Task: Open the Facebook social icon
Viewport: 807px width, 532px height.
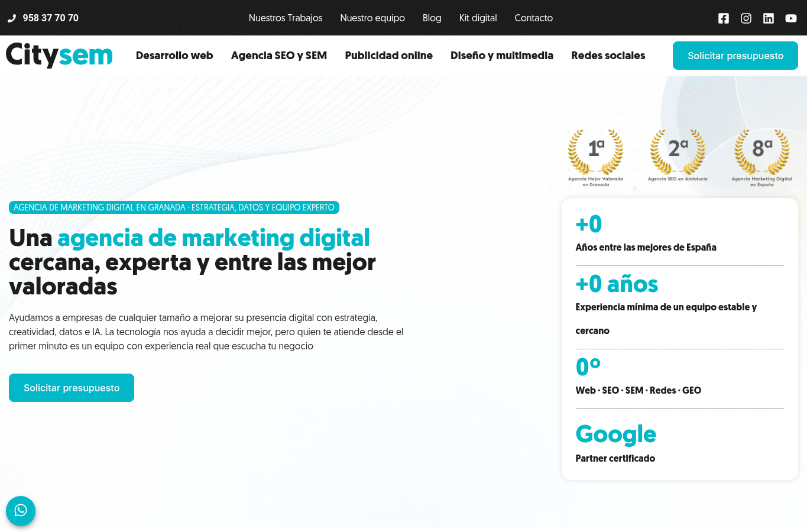Action: [x=724, y=18]
